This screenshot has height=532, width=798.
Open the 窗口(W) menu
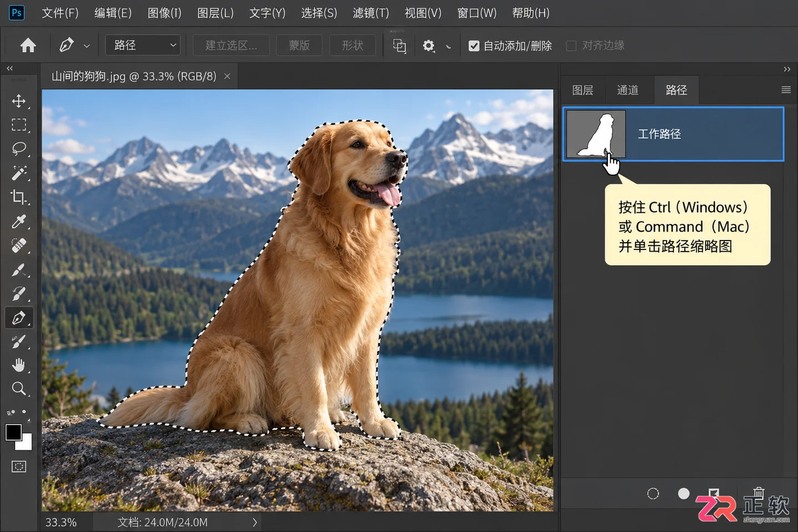pyautogui.click(x=477, y=13)
